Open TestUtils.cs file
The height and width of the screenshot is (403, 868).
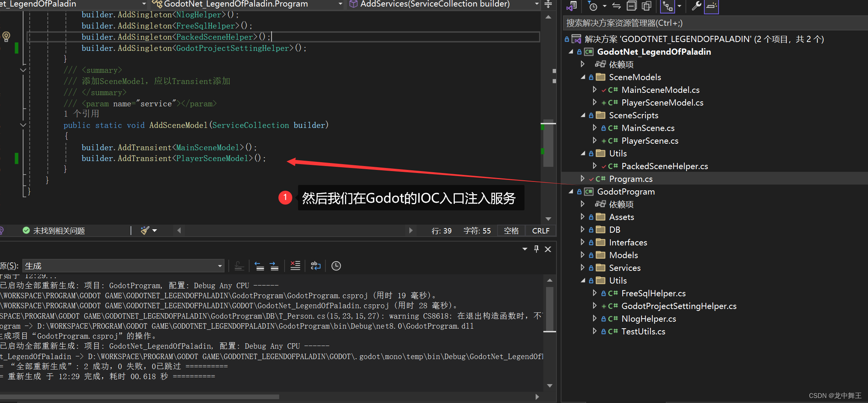click(643, 331)
